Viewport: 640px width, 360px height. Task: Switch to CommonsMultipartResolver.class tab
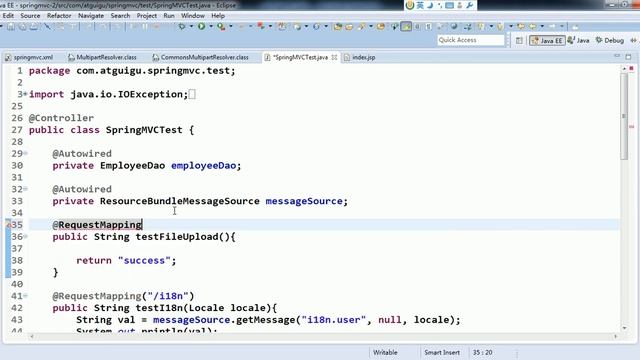click(x=201, y=58)
